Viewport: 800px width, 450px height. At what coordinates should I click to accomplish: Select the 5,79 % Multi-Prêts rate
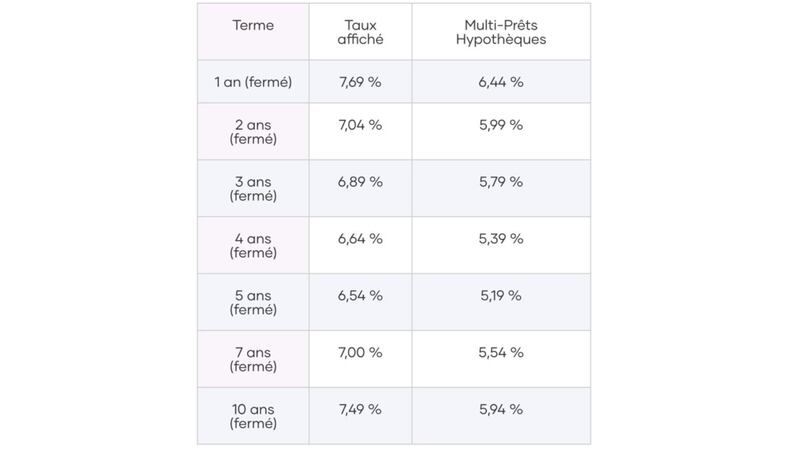[x=500, y=182]
